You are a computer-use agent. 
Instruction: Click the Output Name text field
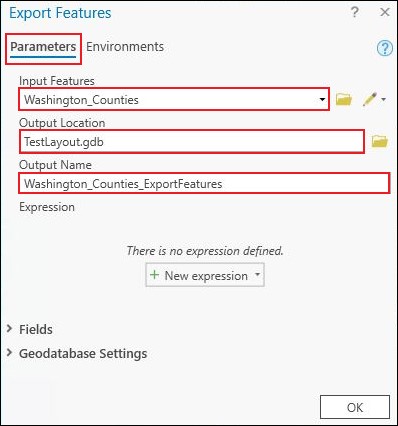tap(204, 183)
